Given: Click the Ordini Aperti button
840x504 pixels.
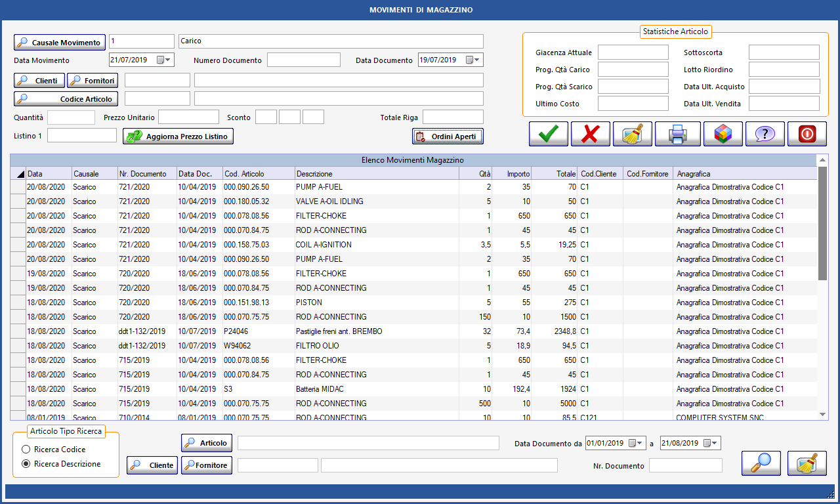Looking at the screenshot, I should click(448, 136).
